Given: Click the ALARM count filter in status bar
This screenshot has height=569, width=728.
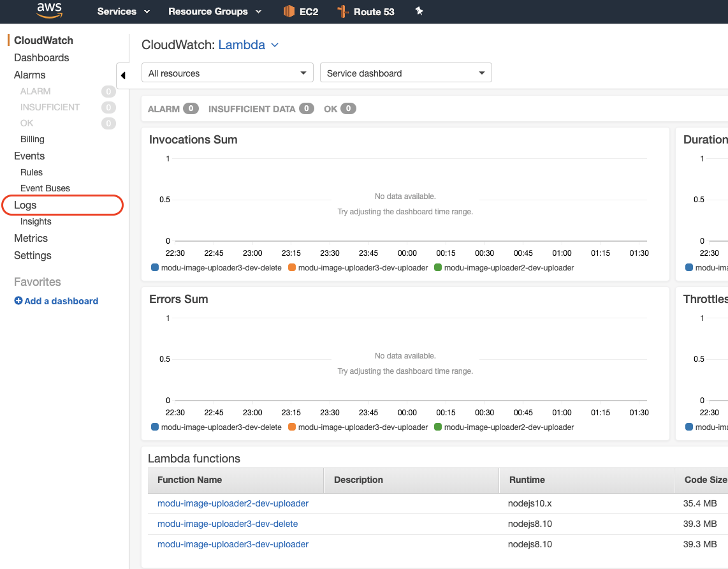Looking at the screenshot, I should pos(173,108).
